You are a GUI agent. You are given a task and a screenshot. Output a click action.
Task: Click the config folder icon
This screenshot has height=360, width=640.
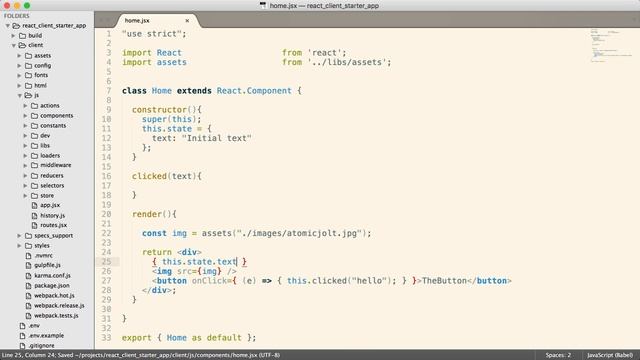coord(28,65)
